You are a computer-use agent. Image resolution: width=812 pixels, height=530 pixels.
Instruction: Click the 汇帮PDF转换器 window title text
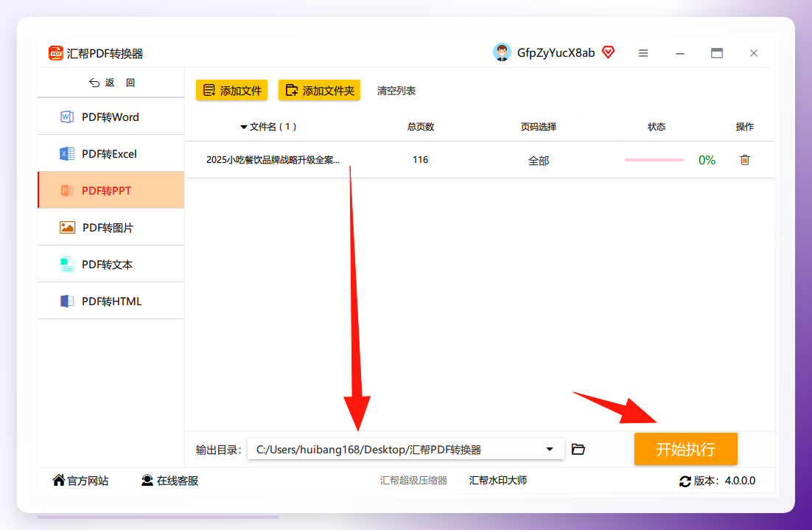coord(105,53)
